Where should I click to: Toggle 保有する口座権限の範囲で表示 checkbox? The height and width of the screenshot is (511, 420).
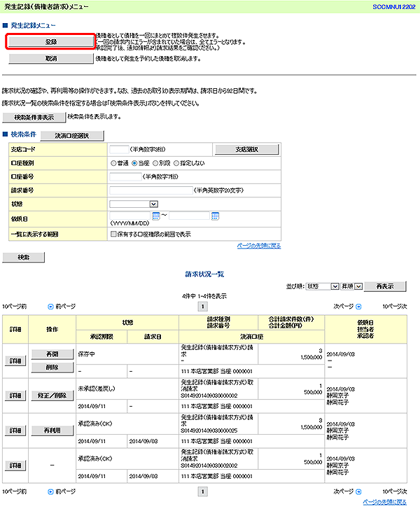(x=113, y=234)
